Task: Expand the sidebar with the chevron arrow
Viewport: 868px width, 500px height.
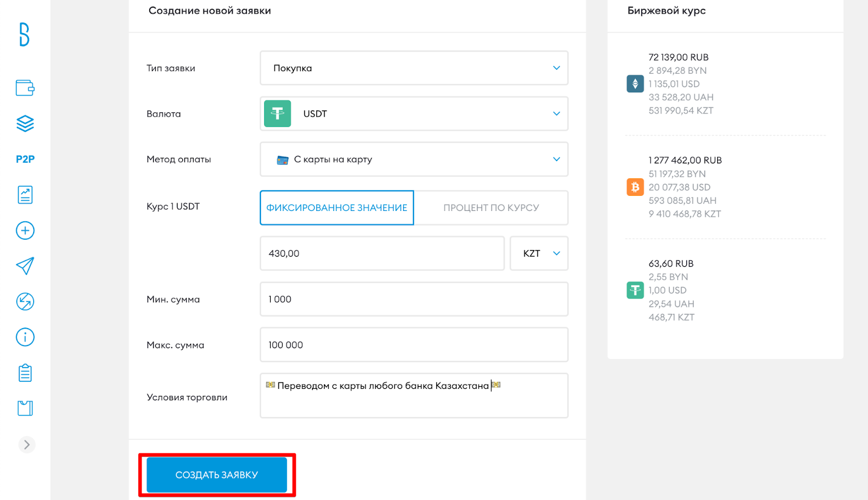Action: [x=27, y=445]
